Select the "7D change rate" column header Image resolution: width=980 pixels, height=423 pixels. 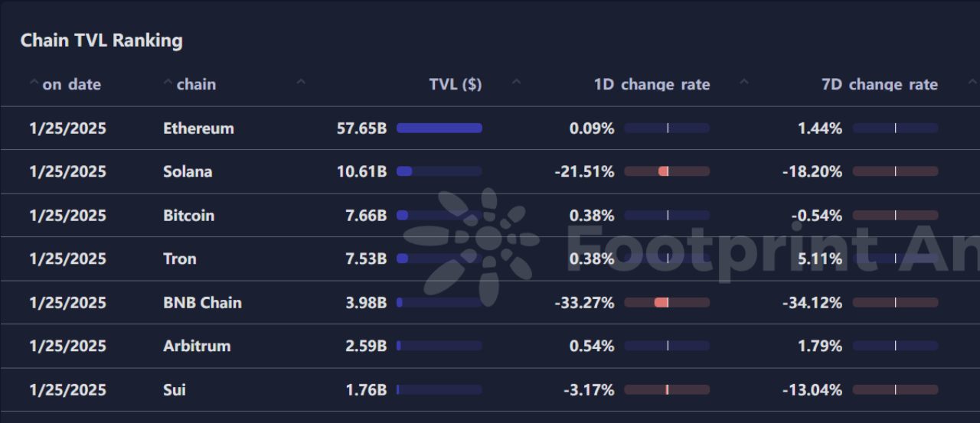(x=879, y=84)
